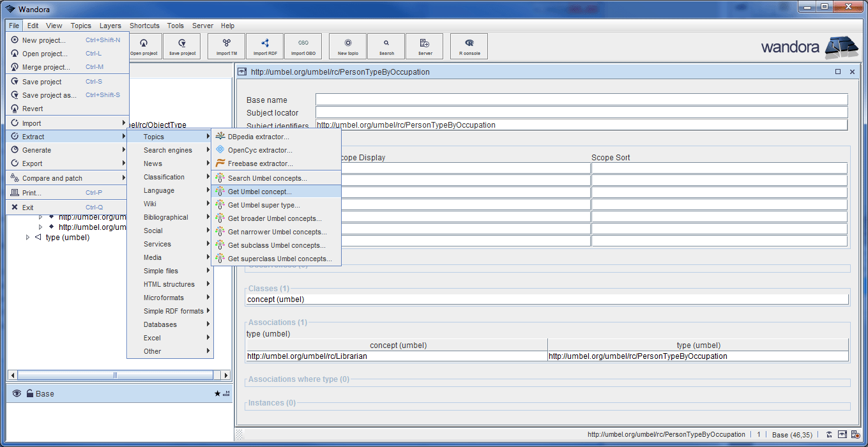Image resolution: width=868 pixels, height=447 pixels.
Task: Choose Freebase extractor... menu item
Action: tap(277, 163)
